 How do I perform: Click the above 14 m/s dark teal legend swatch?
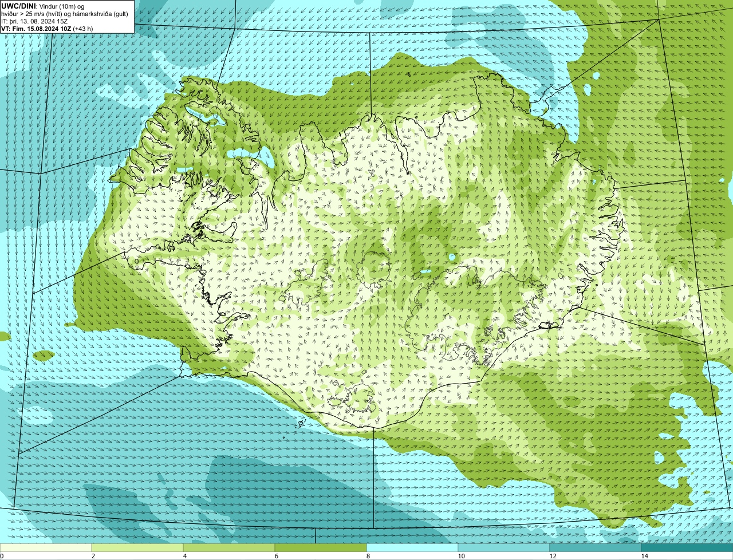click(687, 548)
